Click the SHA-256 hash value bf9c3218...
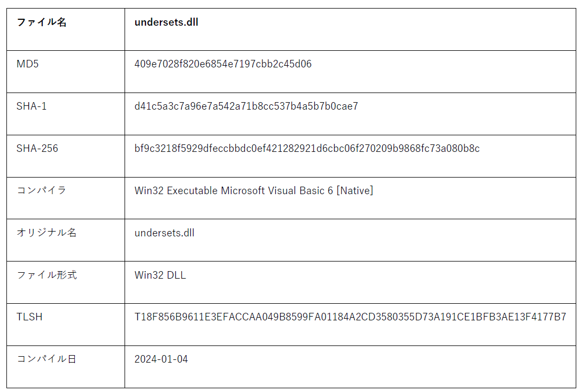This screenshot has height=392, width=580. pos(307,149)
